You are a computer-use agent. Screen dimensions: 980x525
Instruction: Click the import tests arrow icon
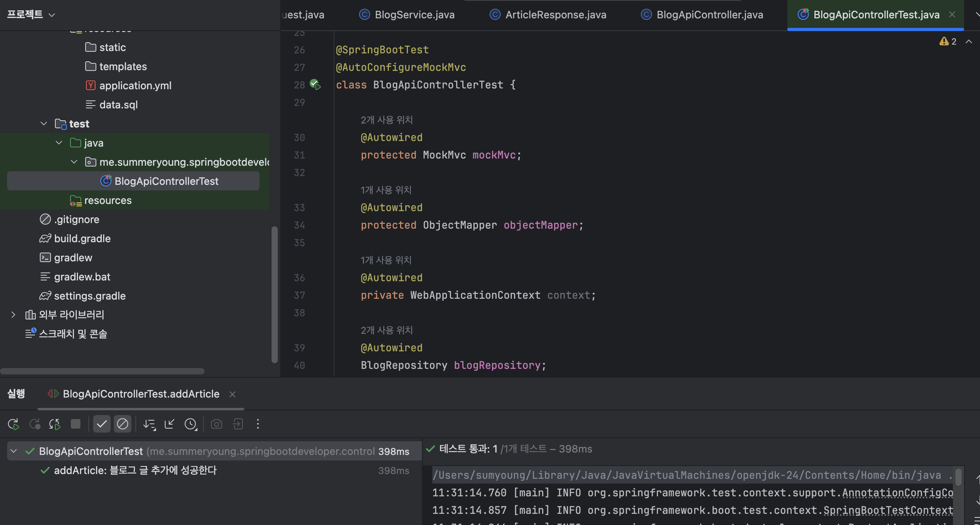tap(169, 424)
